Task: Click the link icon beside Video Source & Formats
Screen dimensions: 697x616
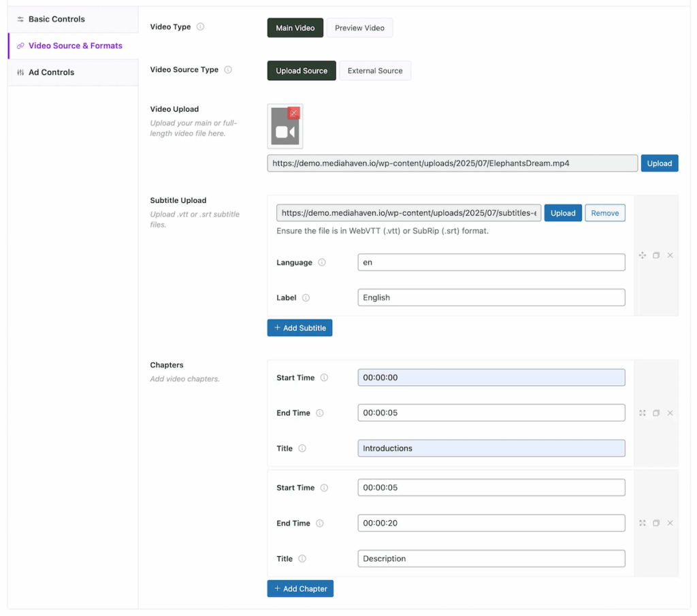Action: point(21,46)
